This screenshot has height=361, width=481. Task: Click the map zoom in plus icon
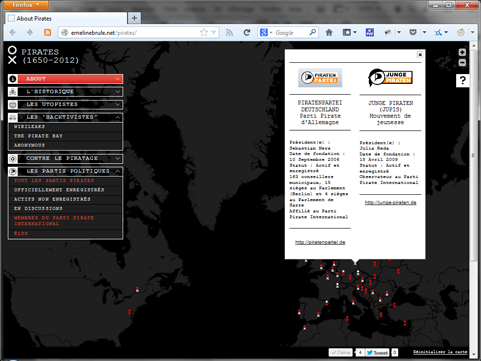(x=462, y=52)
